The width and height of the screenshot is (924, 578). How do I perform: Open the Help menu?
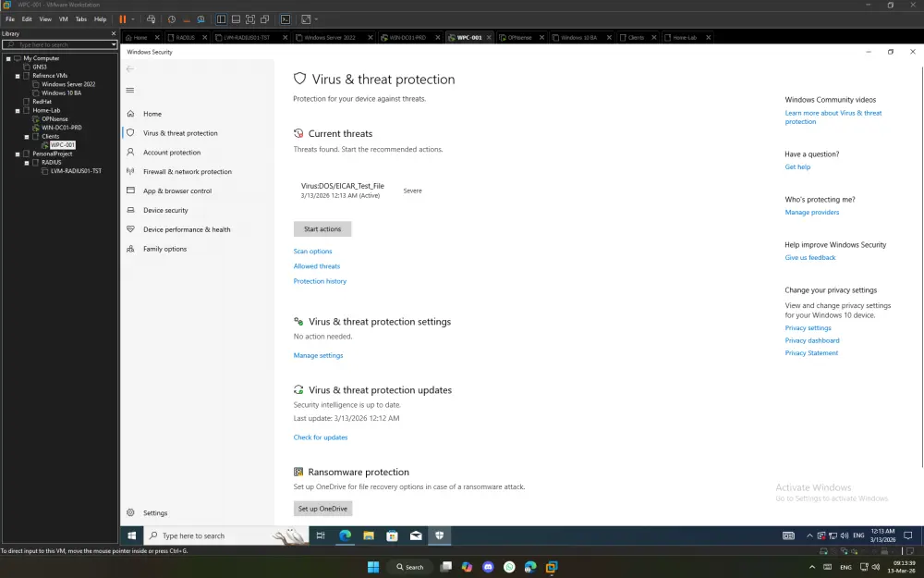click(100, 18)
